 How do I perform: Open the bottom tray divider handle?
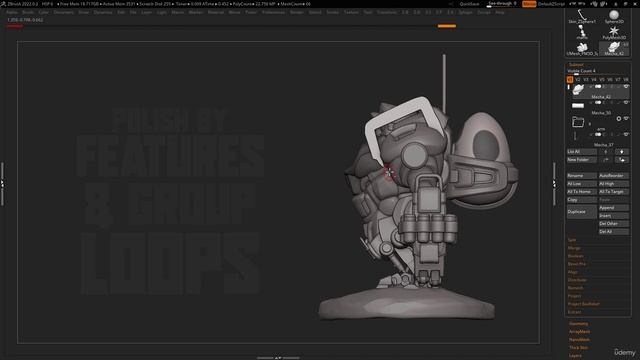[278, 358]
